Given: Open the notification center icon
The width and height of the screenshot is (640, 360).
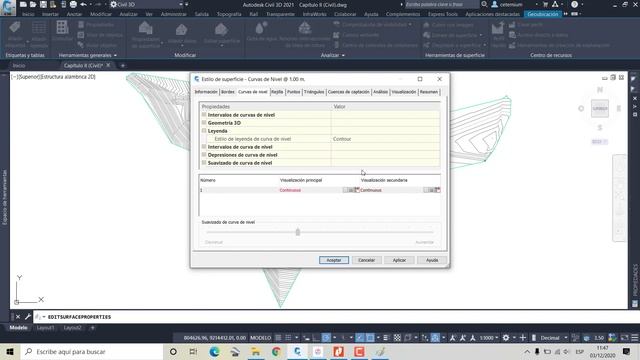Looking at the screenshot, I should pyautogui.click(x=627, y=351).
